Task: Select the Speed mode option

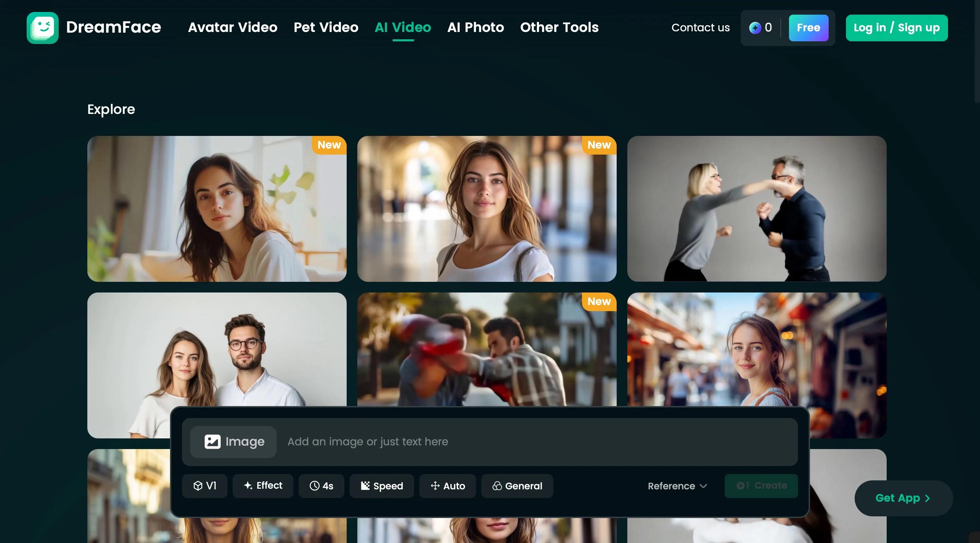Action: (382, 486)
